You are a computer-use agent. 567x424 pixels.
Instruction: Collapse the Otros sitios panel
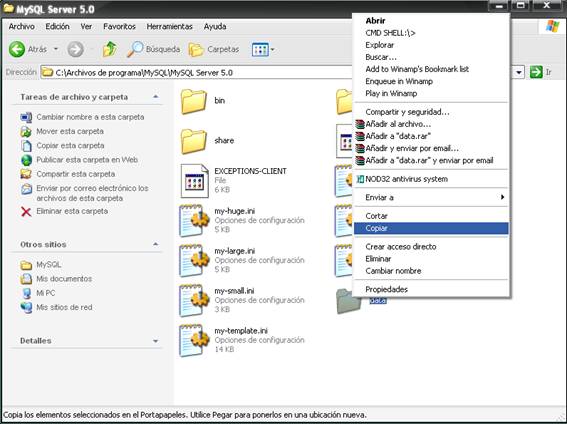point(155,244)
